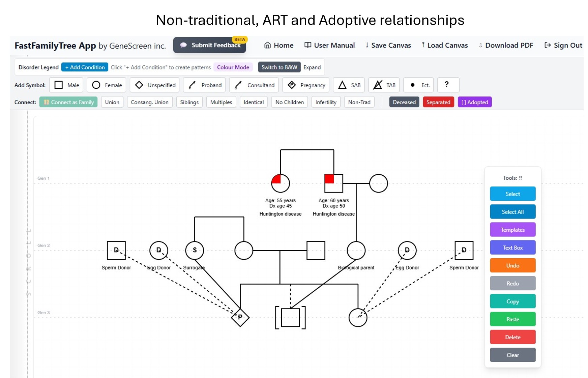Grab the Tools panel drag handle
The height and width of the screenshot is (378, 588).
521,178
